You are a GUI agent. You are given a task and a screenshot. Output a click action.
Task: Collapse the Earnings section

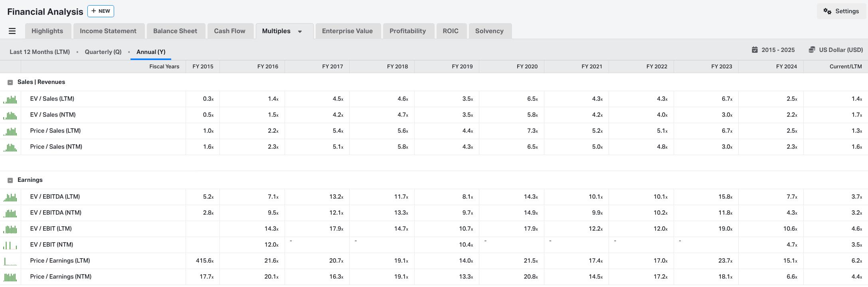tap(10, 180)
